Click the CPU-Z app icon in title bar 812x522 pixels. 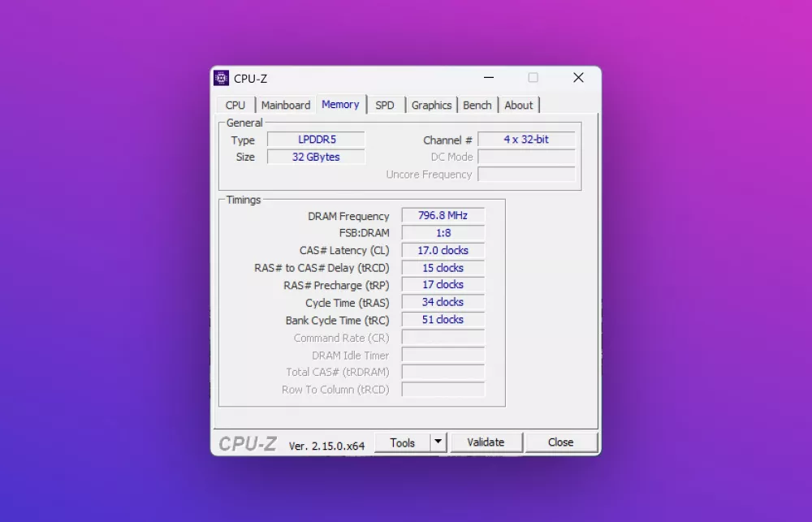(x=221, y=78)
